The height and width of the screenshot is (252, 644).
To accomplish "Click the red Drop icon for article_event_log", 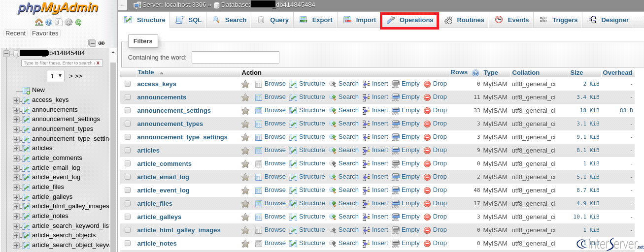I will (x=427, y=190).
